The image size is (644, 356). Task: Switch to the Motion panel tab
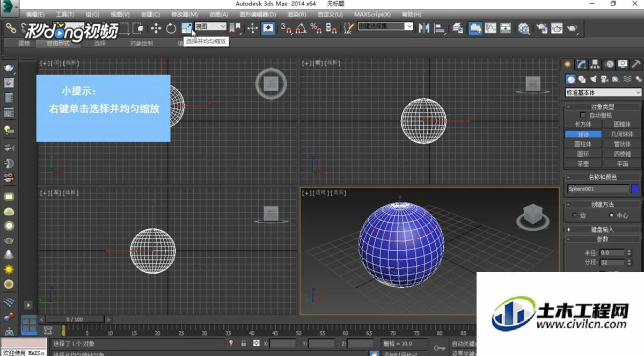tap(610, 64)
